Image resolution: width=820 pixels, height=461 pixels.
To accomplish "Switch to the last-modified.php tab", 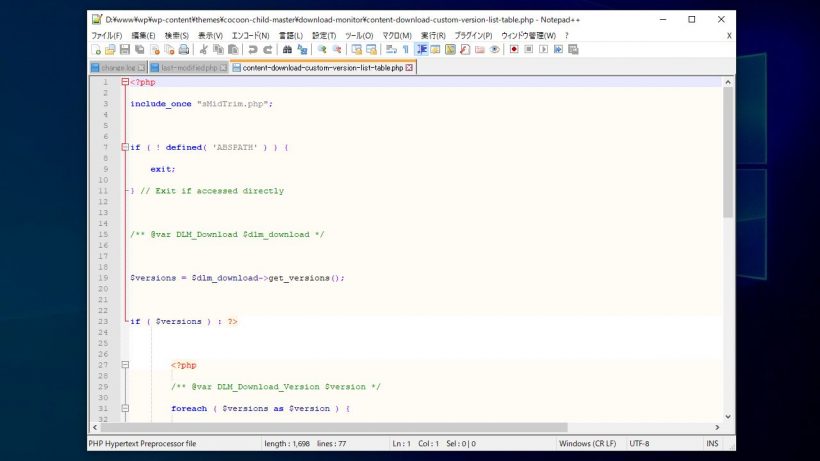I will click(x=189, y=68).
